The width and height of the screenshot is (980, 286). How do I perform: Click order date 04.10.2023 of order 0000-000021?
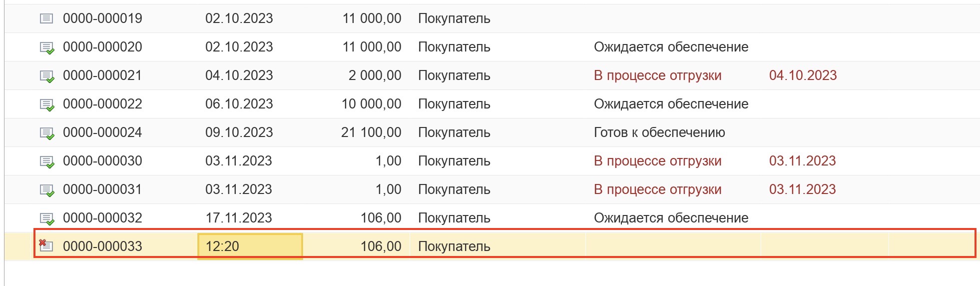(x=239, y=75)
